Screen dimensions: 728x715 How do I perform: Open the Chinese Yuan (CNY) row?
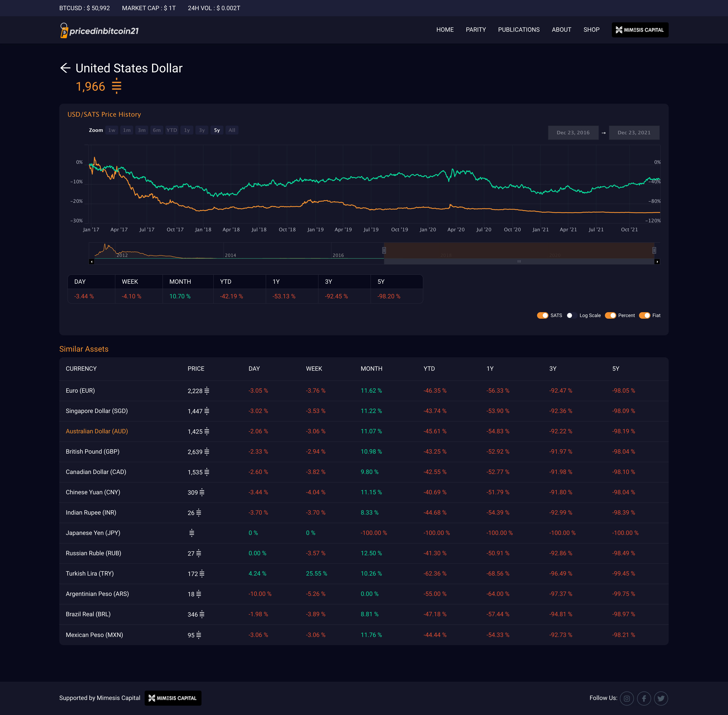coord(364,492)
